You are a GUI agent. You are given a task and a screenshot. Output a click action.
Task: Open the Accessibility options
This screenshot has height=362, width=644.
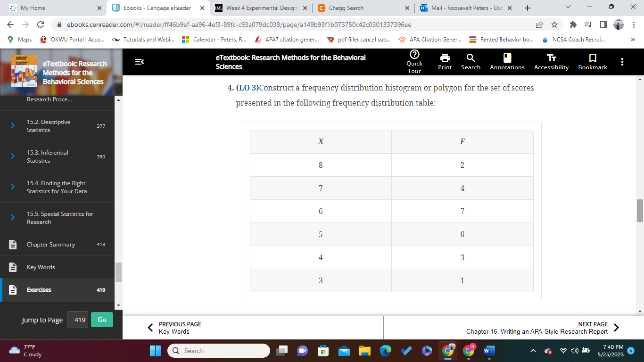(x=551, y=61)
